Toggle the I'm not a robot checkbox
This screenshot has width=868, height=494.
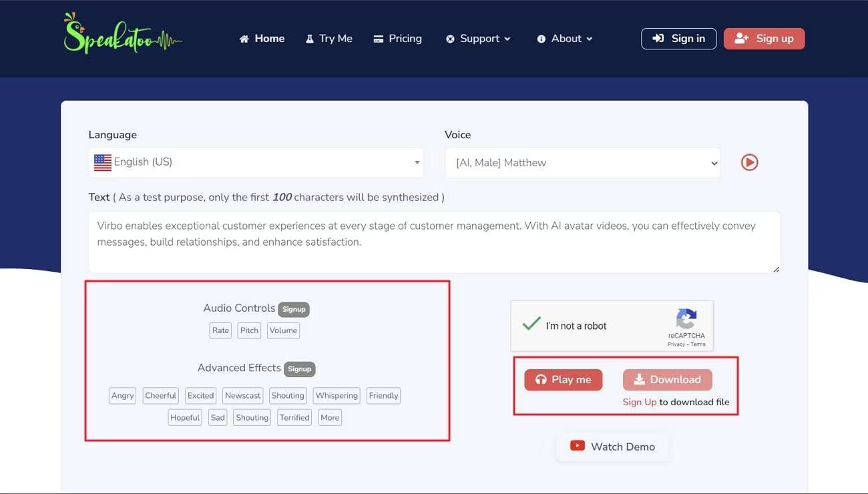(531, 325)
